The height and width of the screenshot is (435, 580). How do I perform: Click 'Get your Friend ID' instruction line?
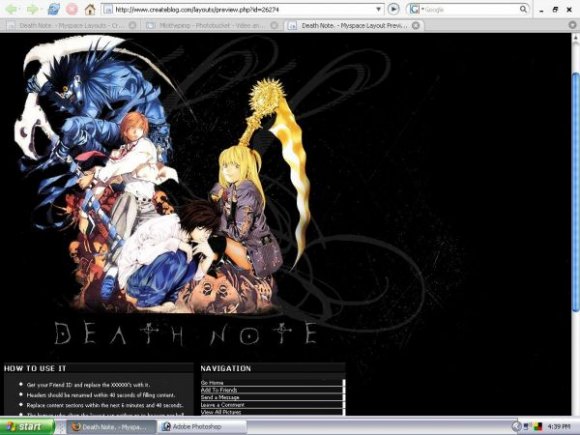[88, 385]
